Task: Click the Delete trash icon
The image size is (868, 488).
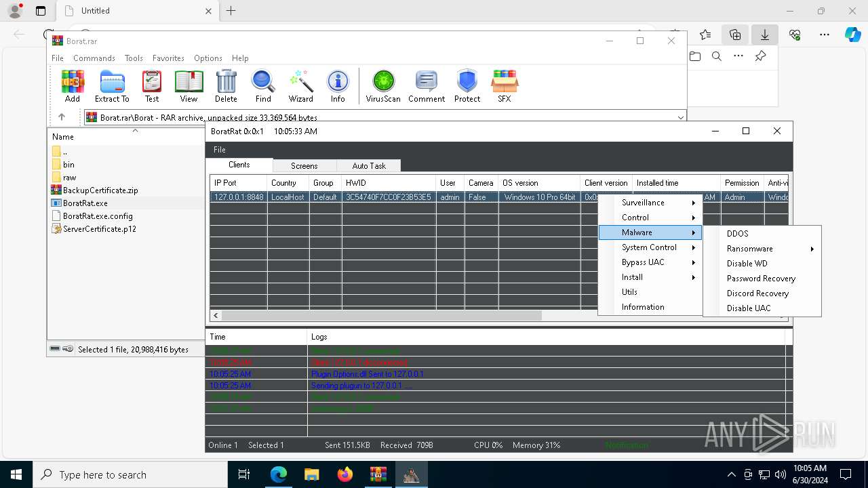Action: pos(226,86)
